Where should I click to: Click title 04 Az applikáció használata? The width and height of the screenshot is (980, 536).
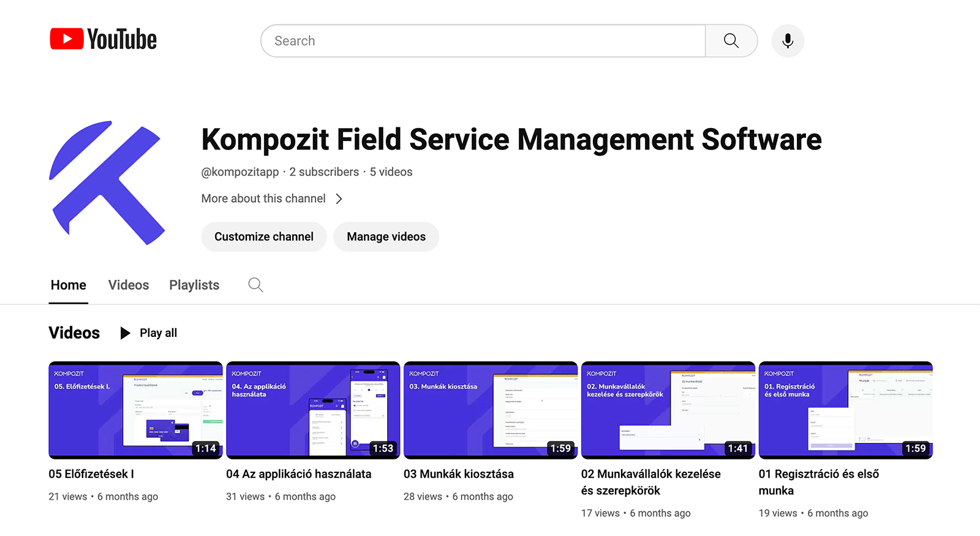point(299,474)
